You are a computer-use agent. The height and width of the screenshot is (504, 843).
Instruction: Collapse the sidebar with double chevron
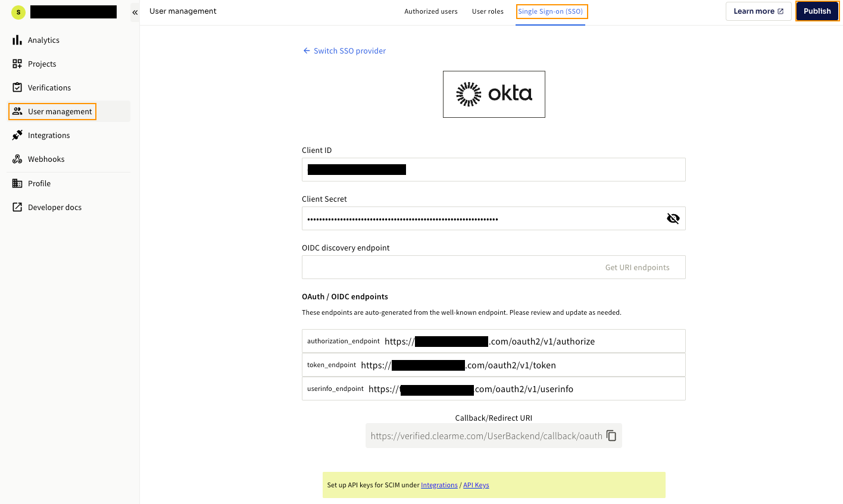(x=135, y=12)
